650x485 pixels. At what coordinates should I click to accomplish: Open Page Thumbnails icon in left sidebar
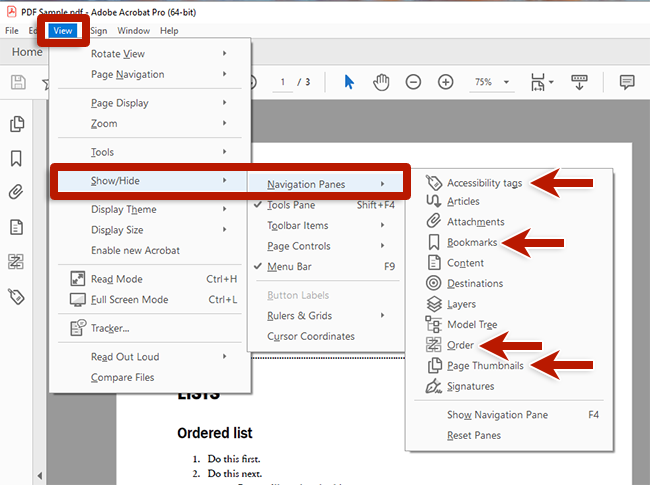coord(16,124)
